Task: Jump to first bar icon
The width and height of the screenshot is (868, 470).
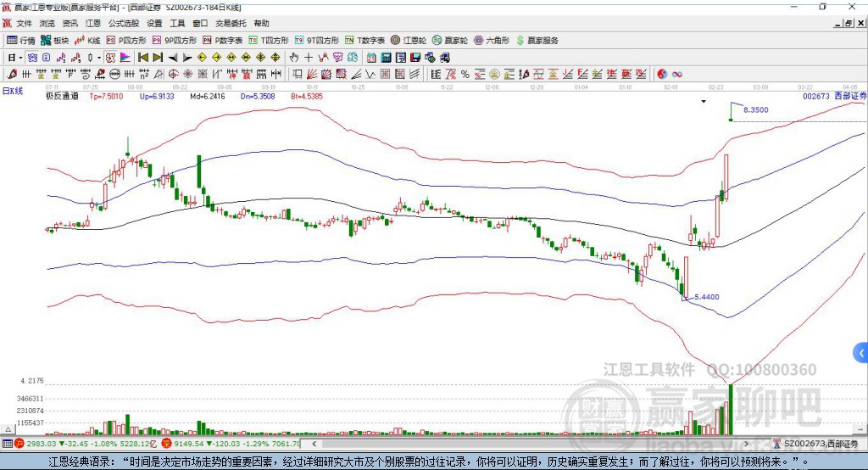Action: click(143, 58)
